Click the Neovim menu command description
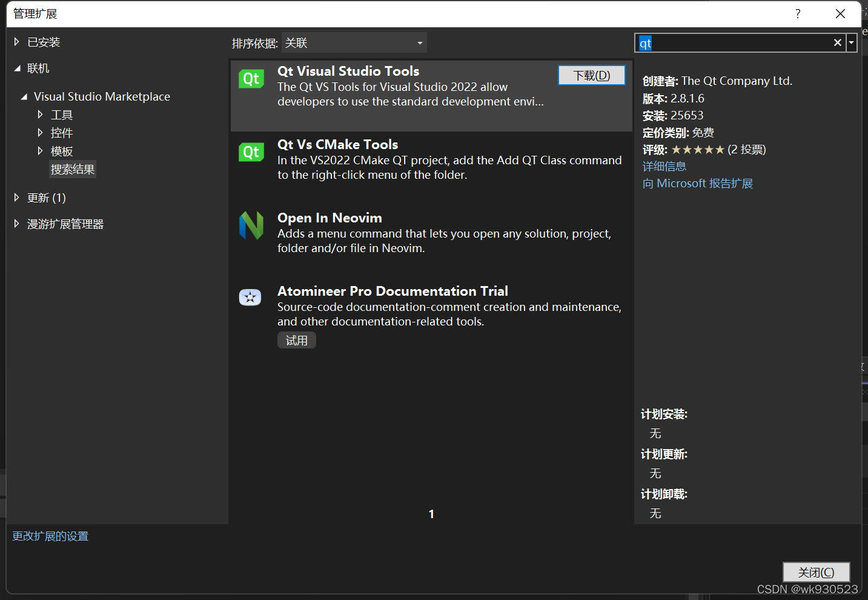 pos(444,241)
